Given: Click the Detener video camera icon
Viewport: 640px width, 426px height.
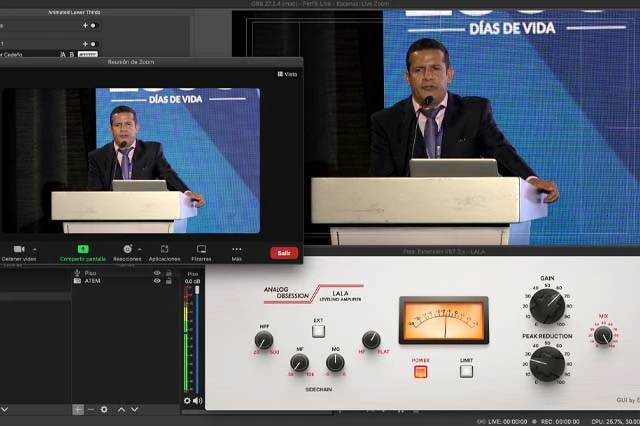Looking at the screenshot, I should tap(18, 248).
